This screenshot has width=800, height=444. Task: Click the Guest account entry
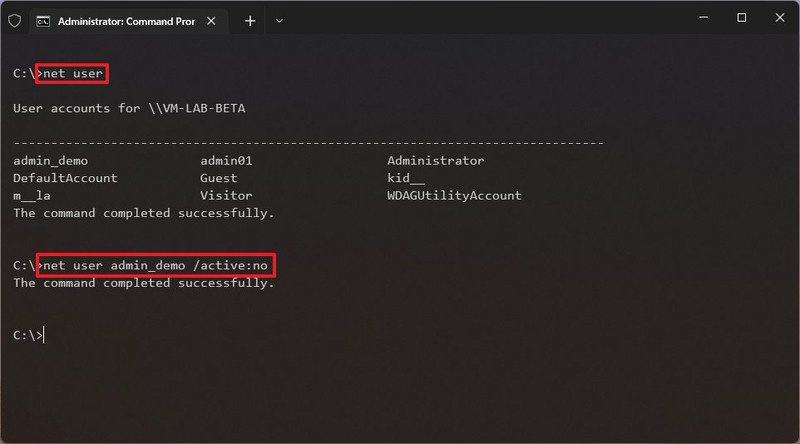coord(218,178)
